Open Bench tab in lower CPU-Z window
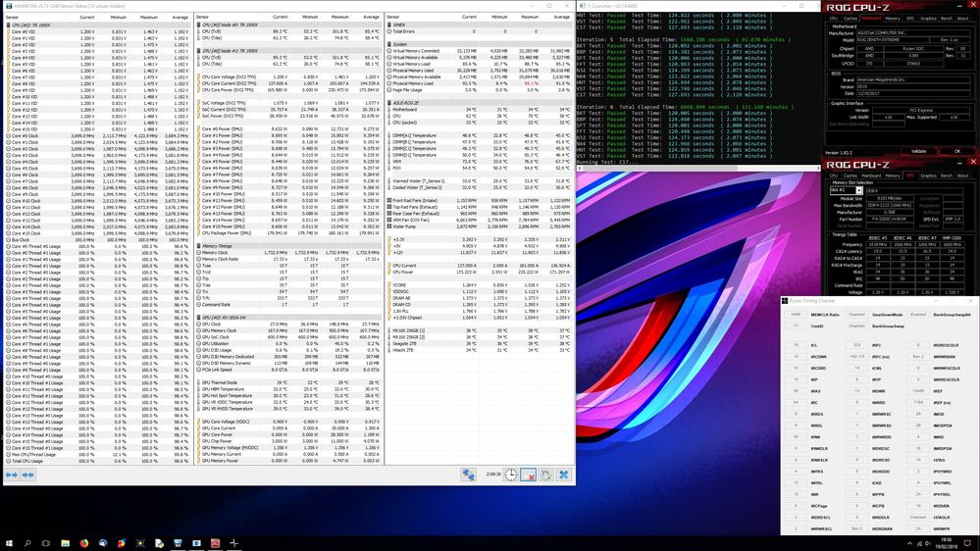 point(947,175)
